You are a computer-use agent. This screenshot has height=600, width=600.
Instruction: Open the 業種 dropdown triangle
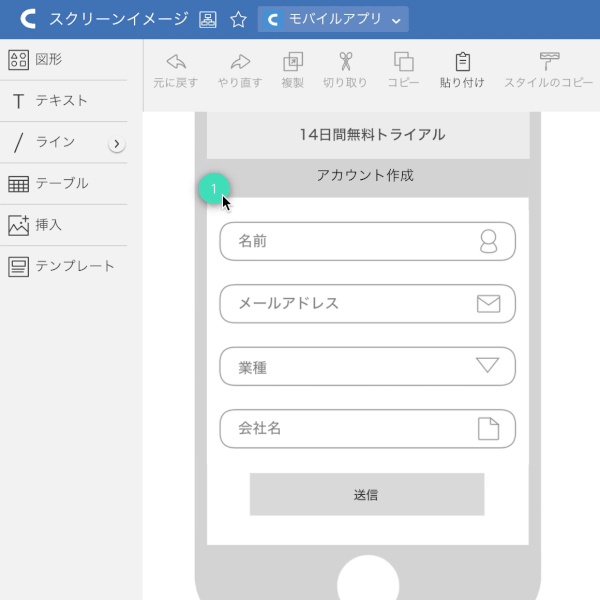pos(487,365)
